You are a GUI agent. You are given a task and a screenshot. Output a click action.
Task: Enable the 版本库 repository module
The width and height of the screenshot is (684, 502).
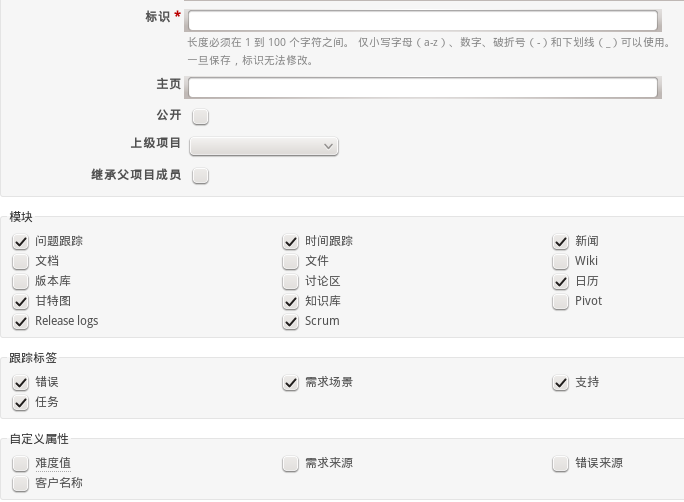click(x=21, y=281)
